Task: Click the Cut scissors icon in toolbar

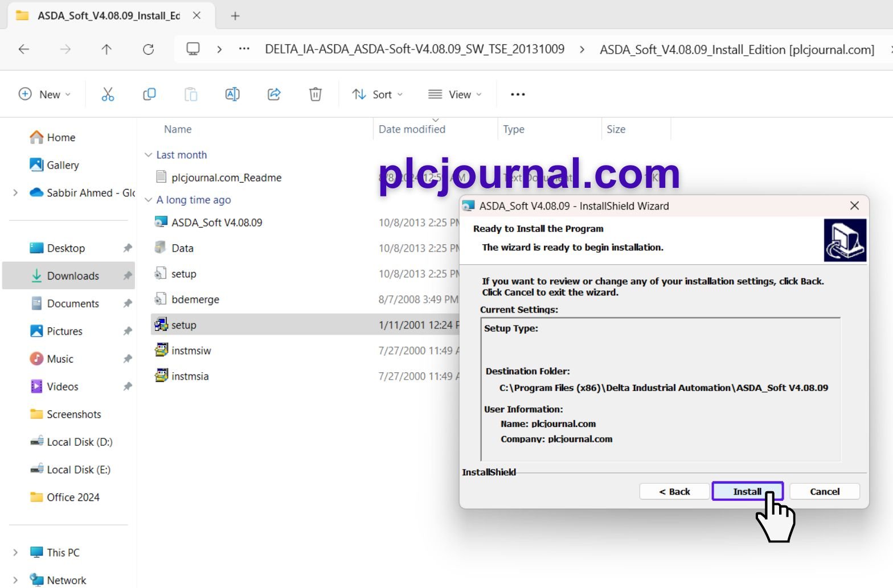Action: pos(108,94)
